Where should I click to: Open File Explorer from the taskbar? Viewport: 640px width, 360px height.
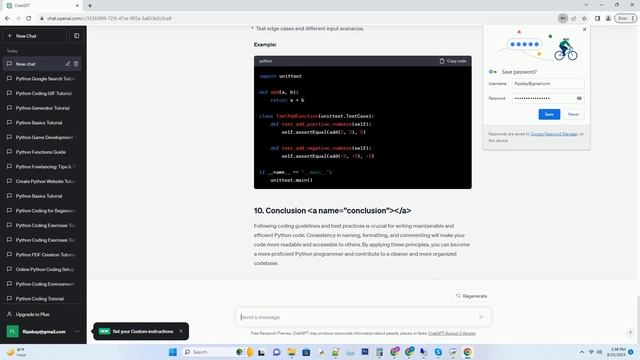click(291, 352)
